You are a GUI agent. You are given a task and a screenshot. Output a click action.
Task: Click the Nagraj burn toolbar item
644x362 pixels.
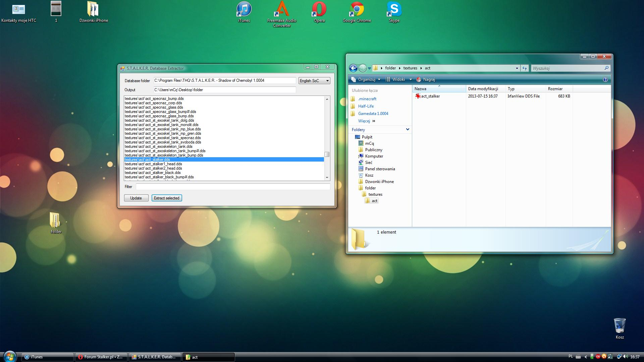pos(426,79)
